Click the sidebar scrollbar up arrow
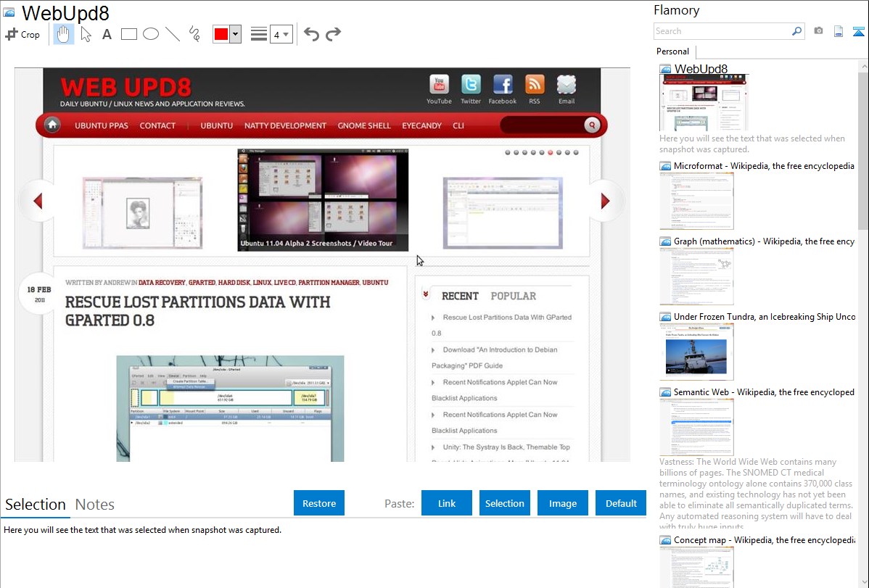Image resolution: width=869 pixels, height=588 pixels. click(x=863, y=66)
